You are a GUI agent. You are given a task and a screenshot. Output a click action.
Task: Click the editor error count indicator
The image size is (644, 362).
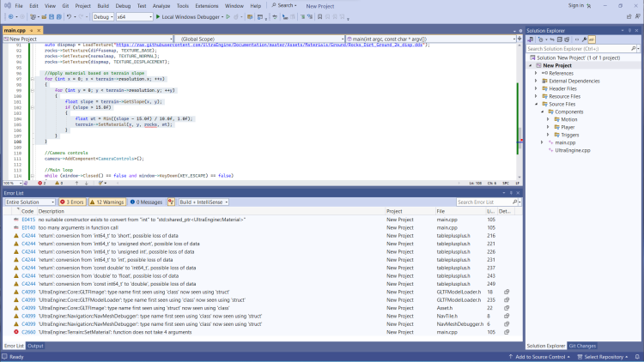pos(42,183)
